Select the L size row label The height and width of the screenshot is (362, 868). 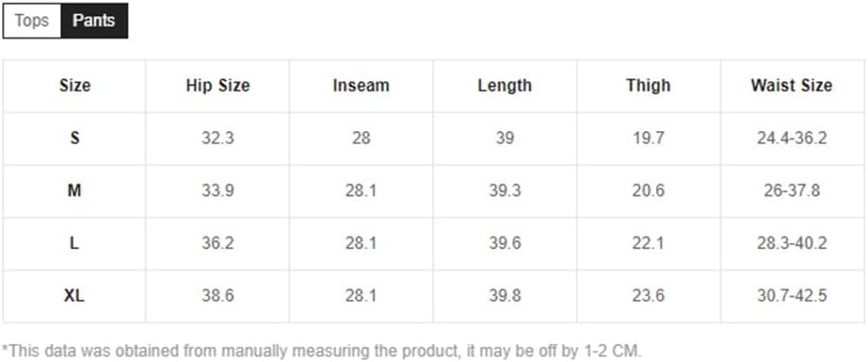coord(74,243)
